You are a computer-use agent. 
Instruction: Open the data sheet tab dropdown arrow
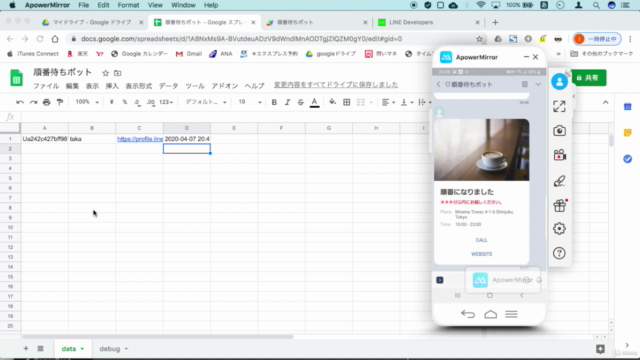(x=82, y=349)
